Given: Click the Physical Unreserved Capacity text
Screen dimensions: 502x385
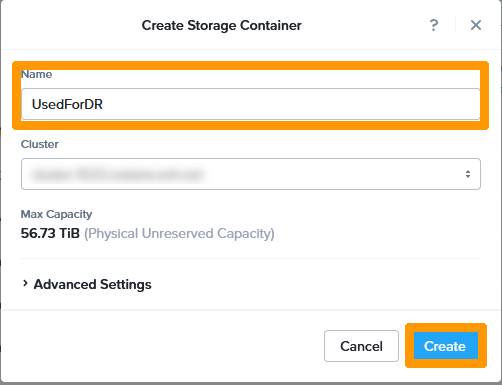Looking at the screenshot, I should tap(179, 234).
